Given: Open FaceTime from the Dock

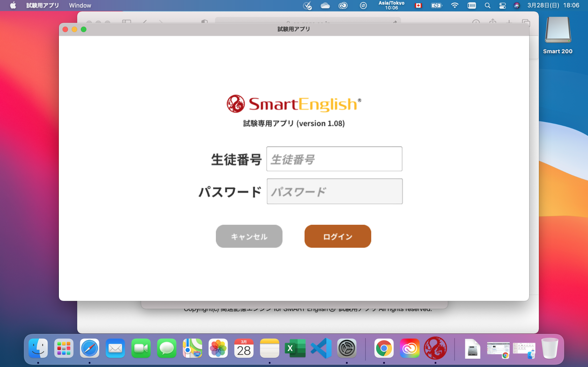Looking at the screenshot, I should [x=141, y=348].
